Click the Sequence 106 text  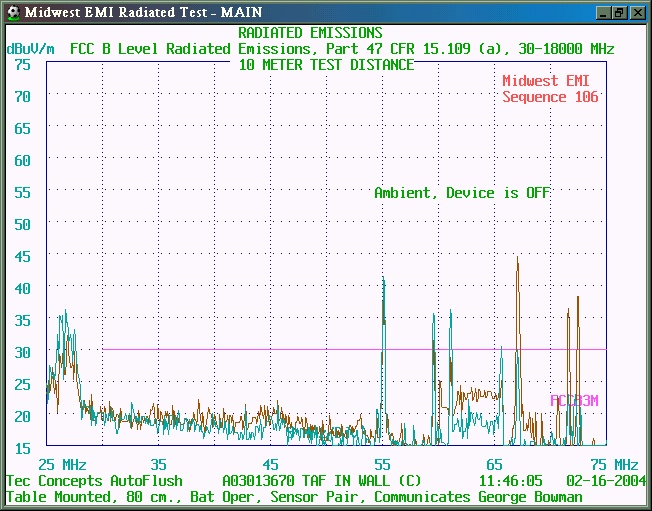(x=550, y=97)
